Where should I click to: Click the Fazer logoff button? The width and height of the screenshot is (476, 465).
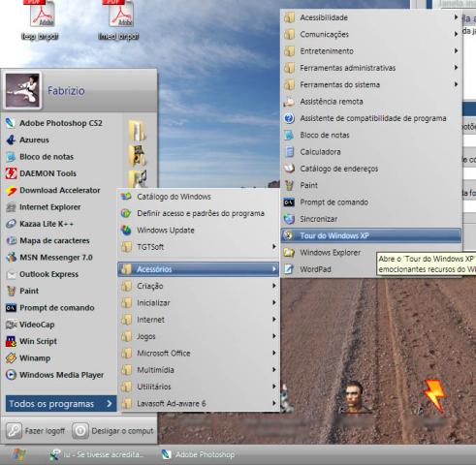click(36, 431)
